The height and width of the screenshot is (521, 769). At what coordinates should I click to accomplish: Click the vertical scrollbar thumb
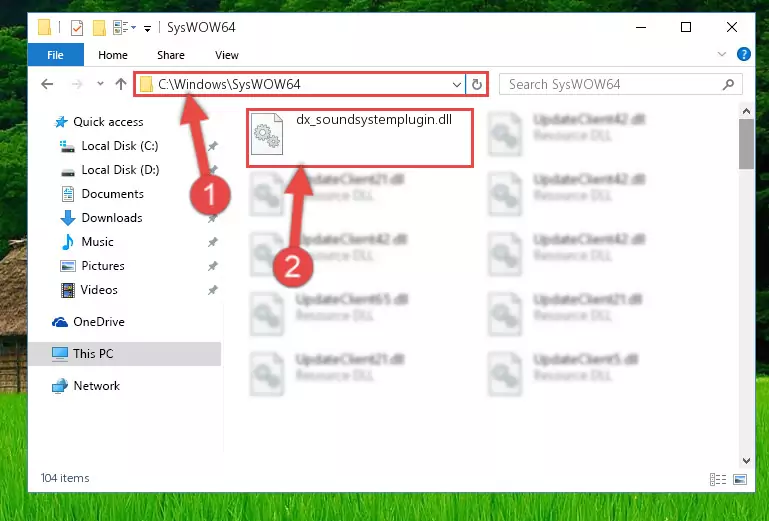click(746, 144)
